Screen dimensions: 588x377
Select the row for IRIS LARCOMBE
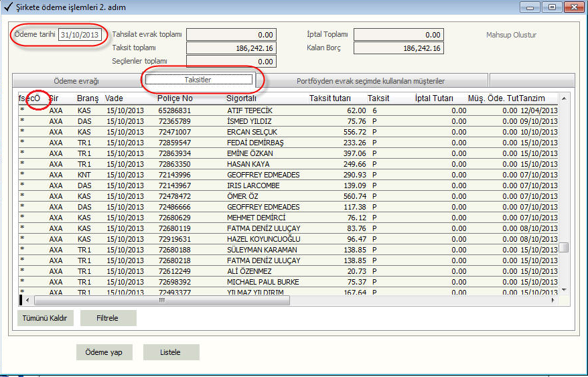[249, 185]
